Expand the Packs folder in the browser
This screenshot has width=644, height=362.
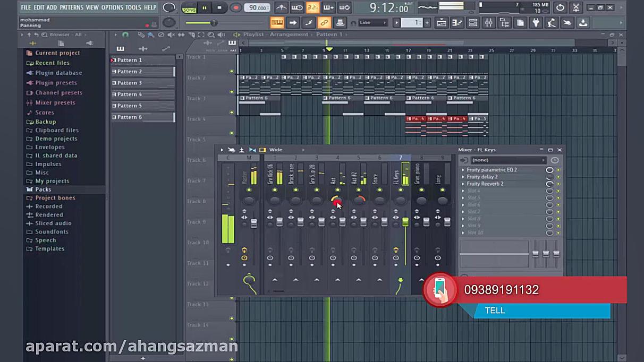click(x=43, y=189)
